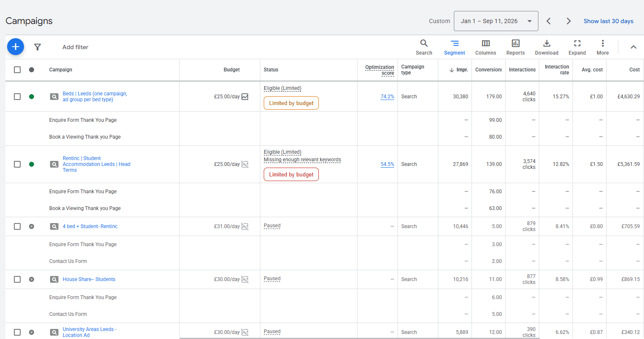Open the House Share-- Students campaign
Viewport: 644px width, 339px height.
point(89,279)
